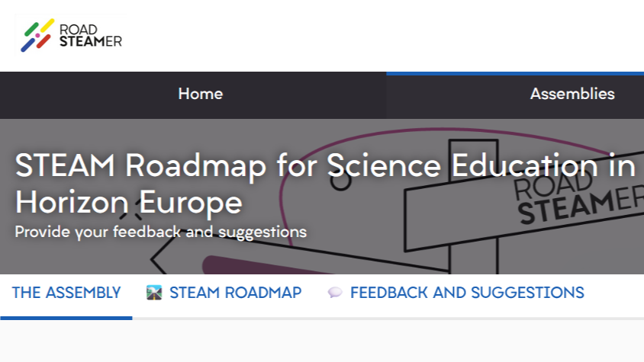Click the Provide your feedback and suggestions subtitle
Viewport: 644px width, 362px height.
pyautogui.click(x=160, y=232)
